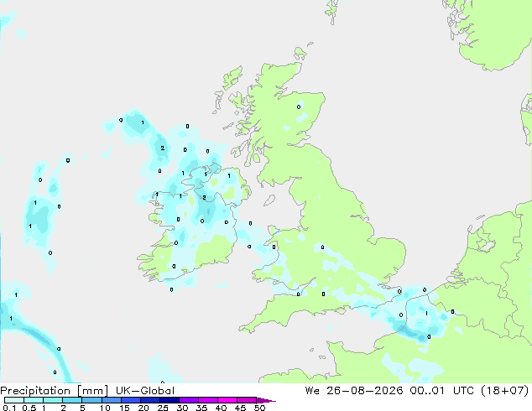Click the '30' legend scale label
The image size is (532, 411).
pyautogui.click(x=182, y=408)
